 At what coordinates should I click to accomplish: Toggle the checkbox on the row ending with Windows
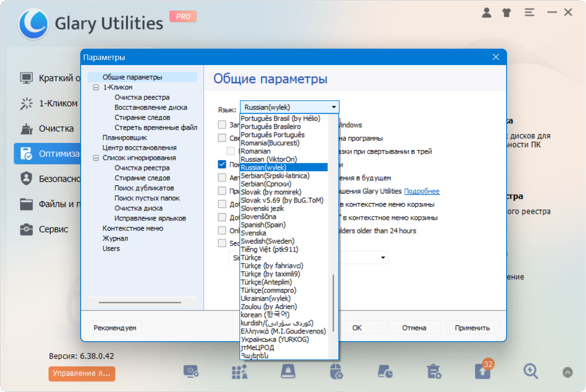[x=222, y=125]
